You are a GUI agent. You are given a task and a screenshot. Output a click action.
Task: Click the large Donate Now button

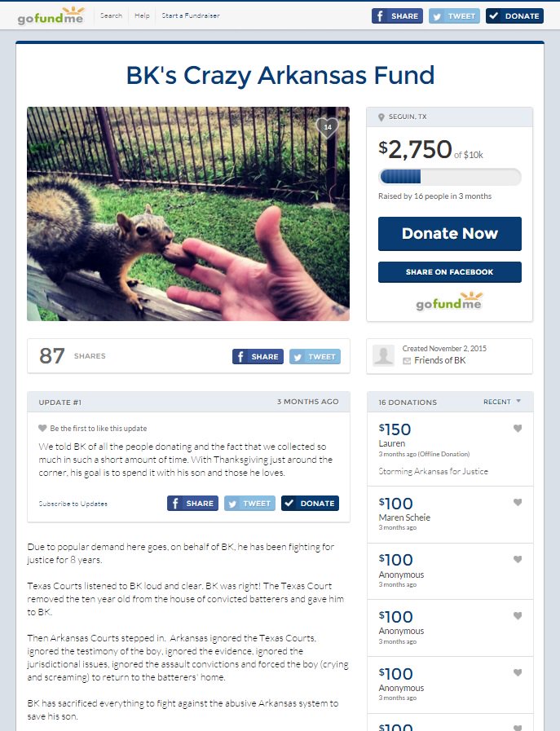tap(449, 234)
